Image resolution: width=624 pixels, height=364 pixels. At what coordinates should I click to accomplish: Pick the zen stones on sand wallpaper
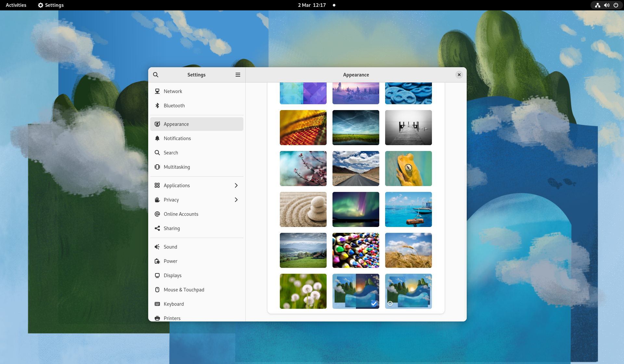[x=303, y=209]
